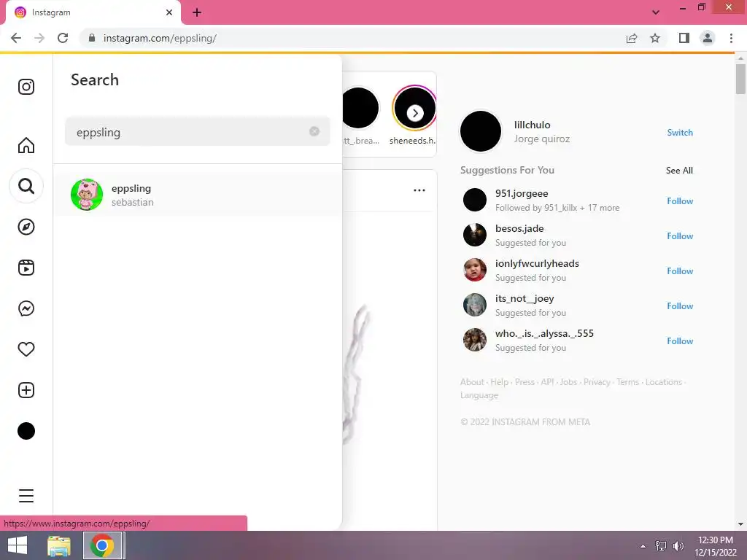Select the Instagram browser tab
This screenshot has height=560, width=747.
[x=93, y=12]
